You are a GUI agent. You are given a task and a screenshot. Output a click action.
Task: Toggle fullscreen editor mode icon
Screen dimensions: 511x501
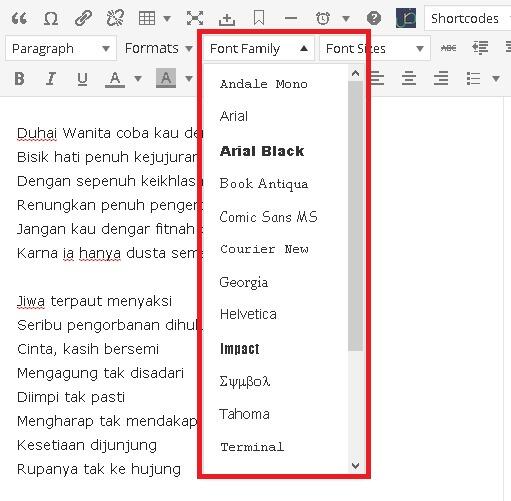click(195, 18)
